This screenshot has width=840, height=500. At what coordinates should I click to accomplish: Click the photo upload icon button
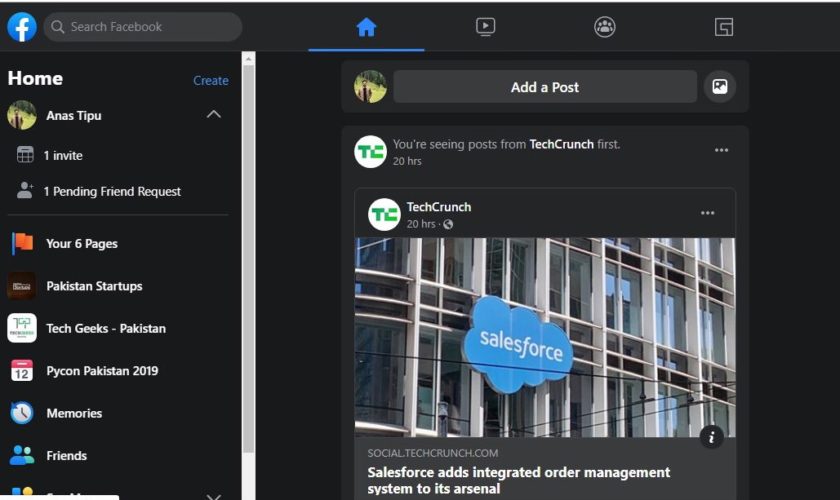(x=719, y=86)
